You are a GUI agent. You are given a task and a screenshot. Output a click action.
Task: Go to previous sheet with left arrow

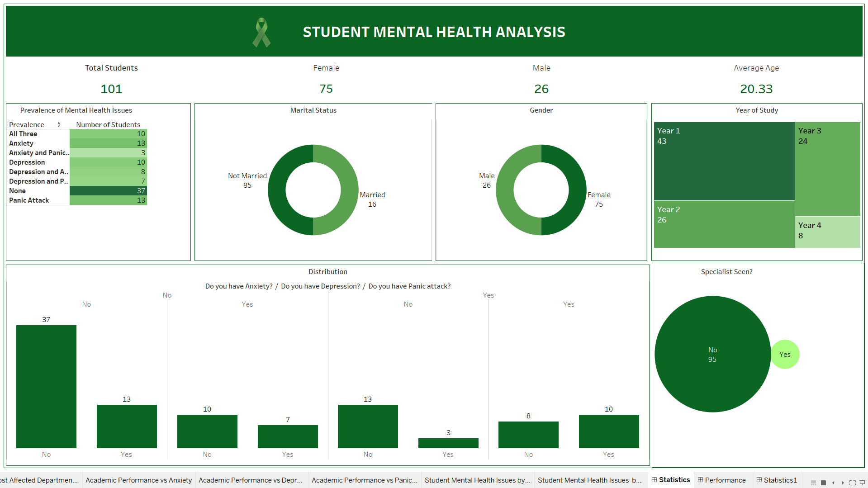tap(833, 483)
